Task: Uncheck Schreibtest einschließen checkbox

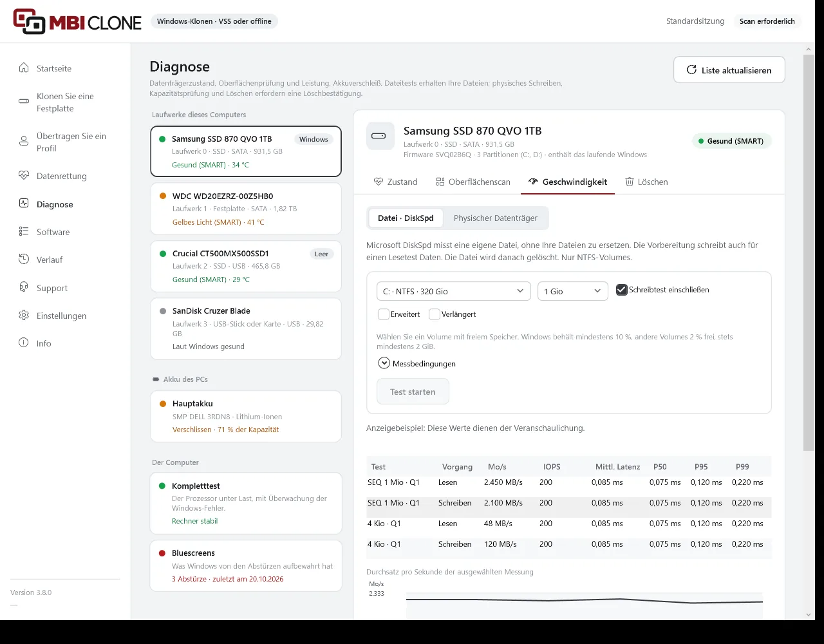Action: click(621, 290)
